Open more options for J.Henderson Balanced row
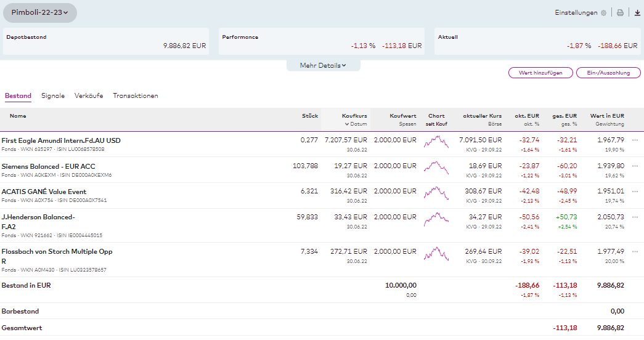The image size is (644, 340). pos(635,217)
